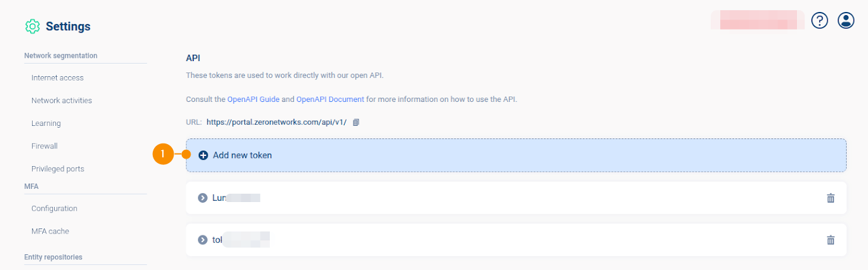
Task: Open Internet access settings
Action: coord(57,78)
